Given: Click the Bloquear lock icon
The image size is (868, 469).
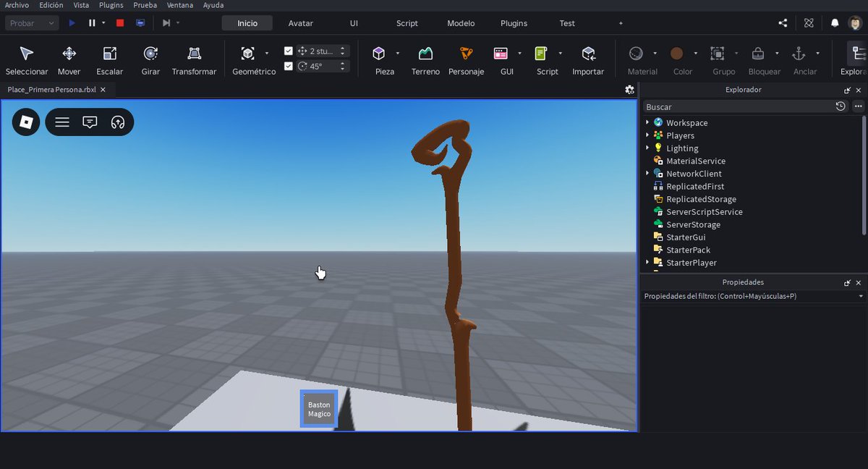Looking at the screenshot, I should (757, 54).
